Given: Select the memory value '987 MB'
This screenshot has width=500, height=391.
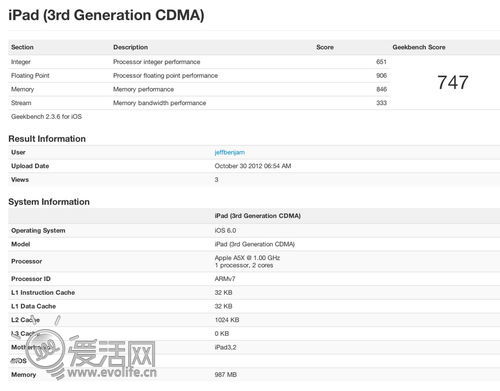Looking at the screenshot, I should [226, 374].
